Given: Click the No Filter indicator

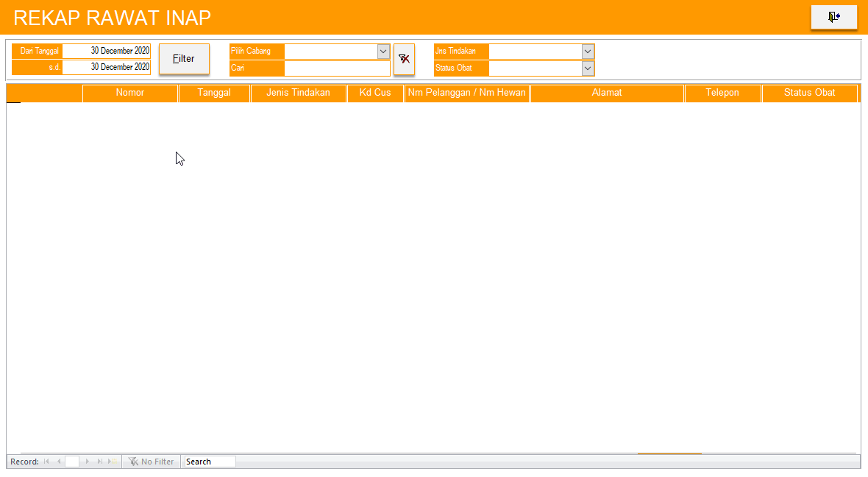Looking at the screenshot, I should click(152, 462).
